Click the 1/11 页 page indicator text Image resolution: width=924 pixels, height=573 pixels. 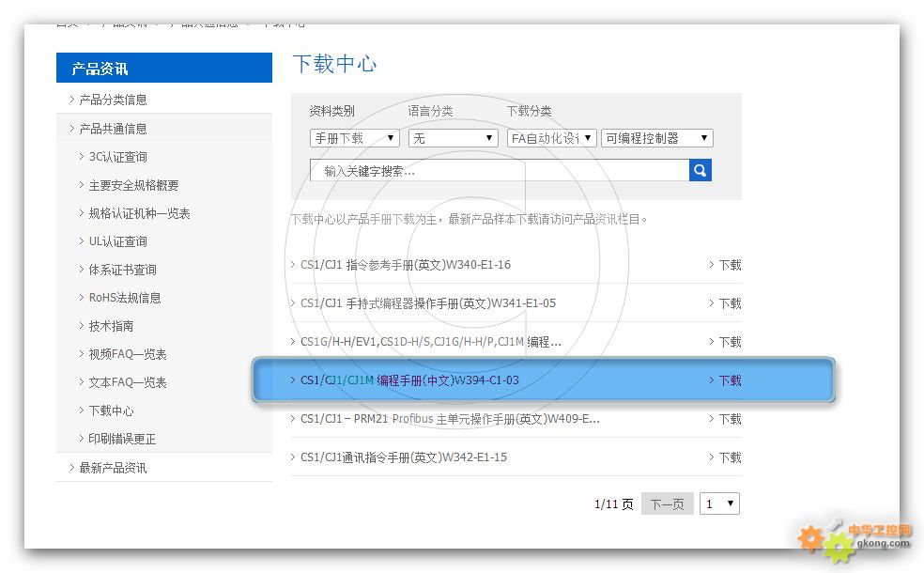pyautogui.click(x=613, y=504)
